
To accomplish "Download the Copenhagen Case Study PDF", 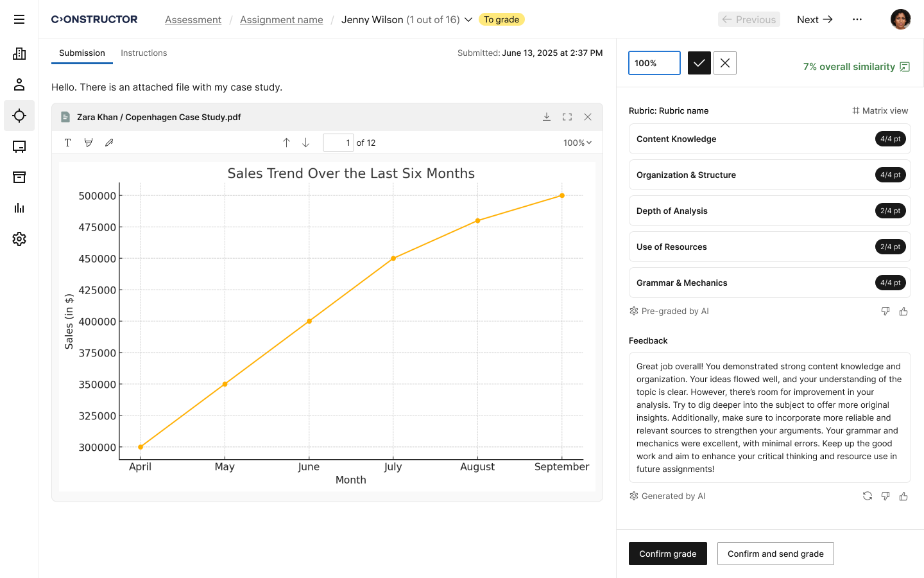I will click(547, 117).
